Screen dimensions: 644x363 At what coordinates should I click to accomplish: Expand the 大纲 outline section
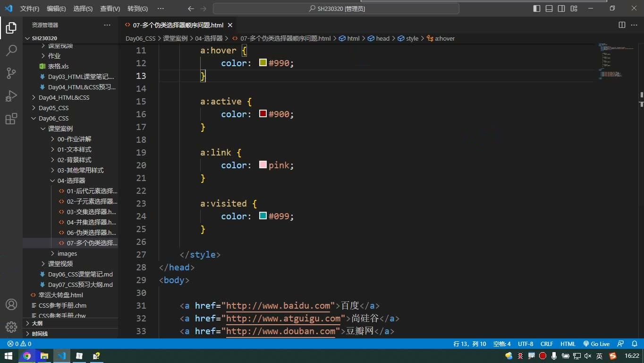point(70,323)
